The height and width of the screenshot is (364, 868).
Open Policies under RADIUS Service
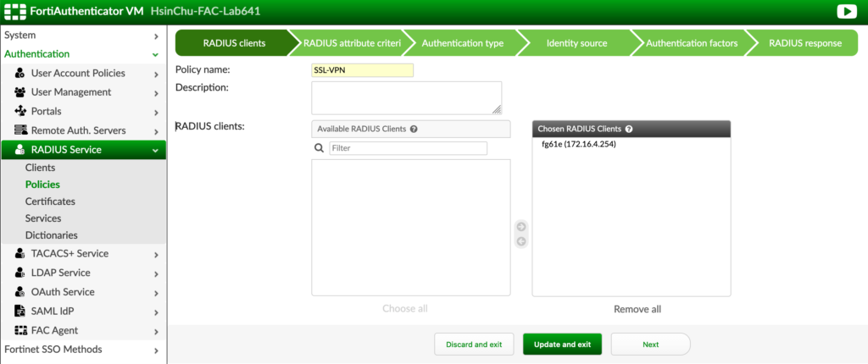42,185
